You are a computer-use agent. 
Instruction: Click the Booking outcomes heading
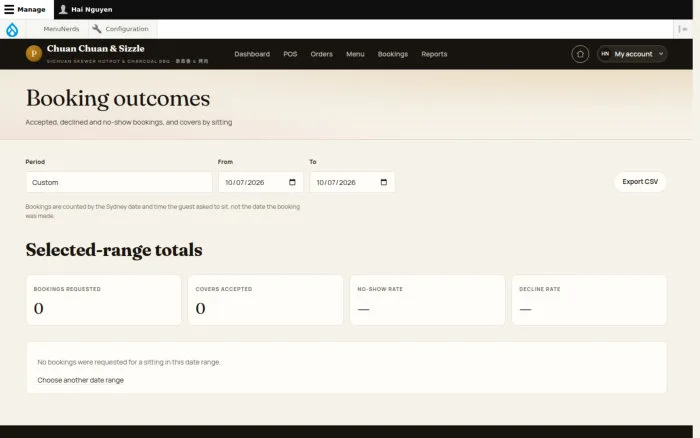118,99
